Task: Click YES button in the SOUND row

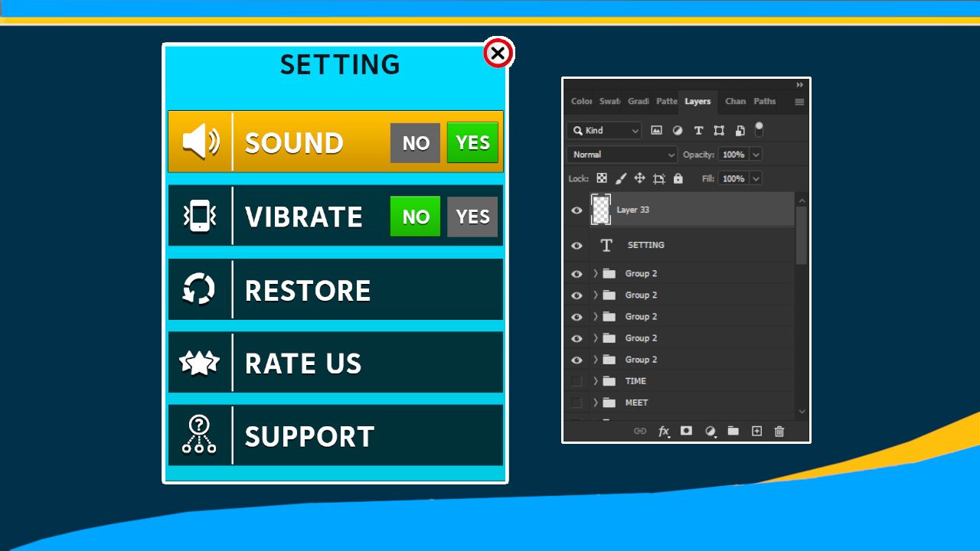Action: [472, 142]
